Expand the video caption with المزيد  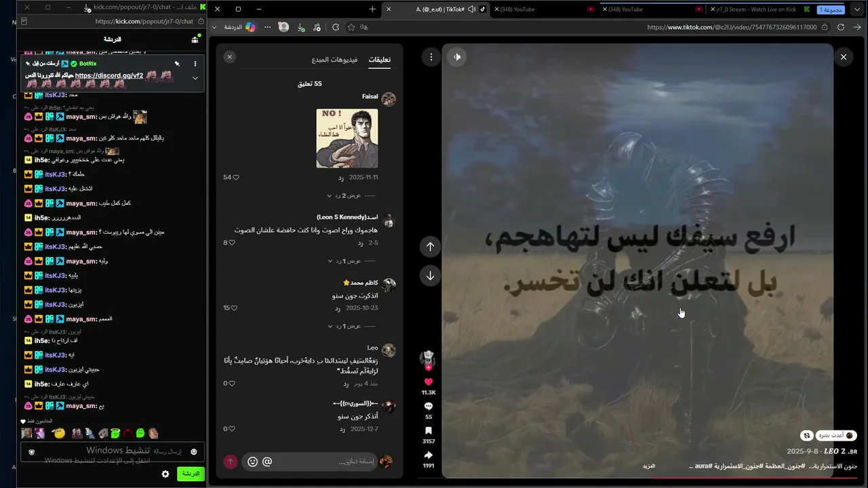click(x=649, y=466)
